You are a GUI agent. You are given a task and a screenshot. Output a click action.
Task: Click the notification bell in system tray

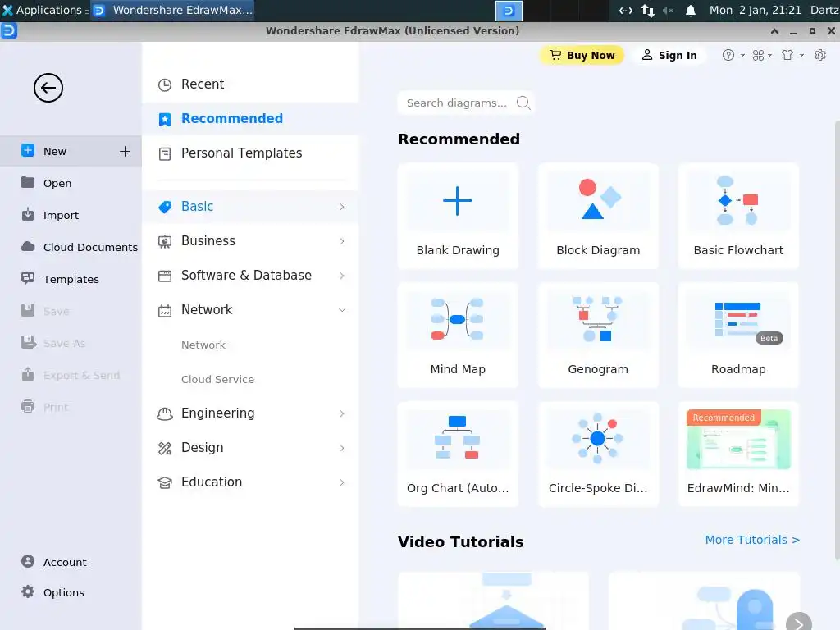point(691,10)
